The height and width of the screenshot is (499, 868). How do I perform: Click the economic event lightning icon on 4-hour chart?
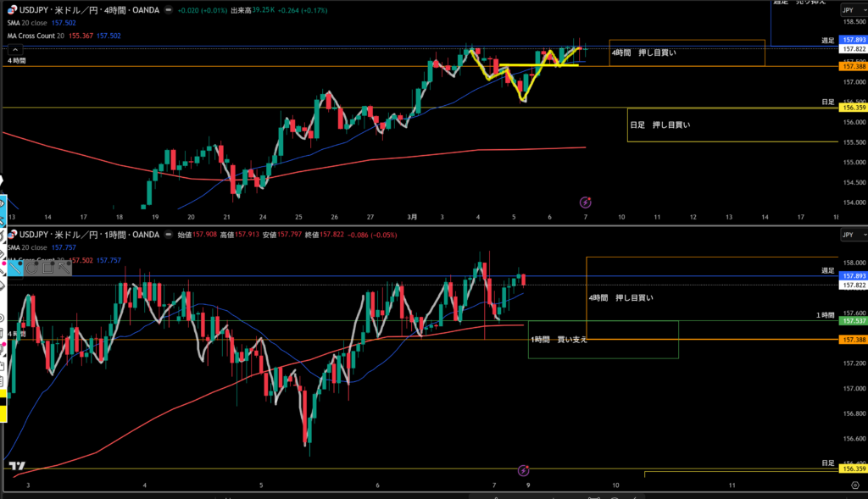585,202
